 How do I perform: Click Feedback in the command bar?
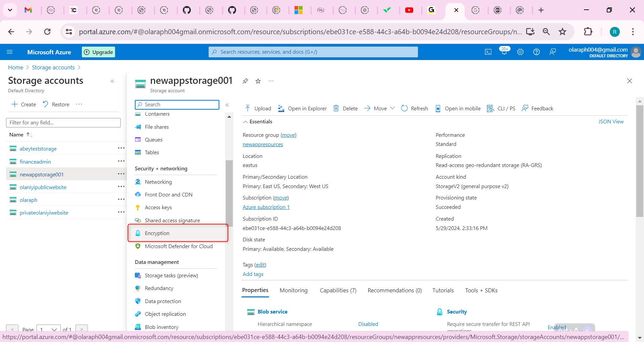pos(537,108)
